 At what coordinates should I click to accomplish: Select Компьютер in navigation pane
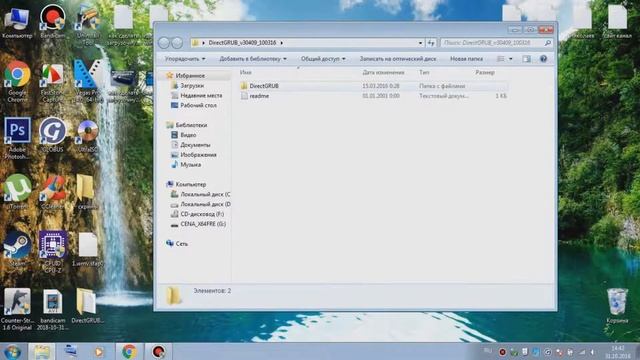pyautogui.click(x=191, y=184)
